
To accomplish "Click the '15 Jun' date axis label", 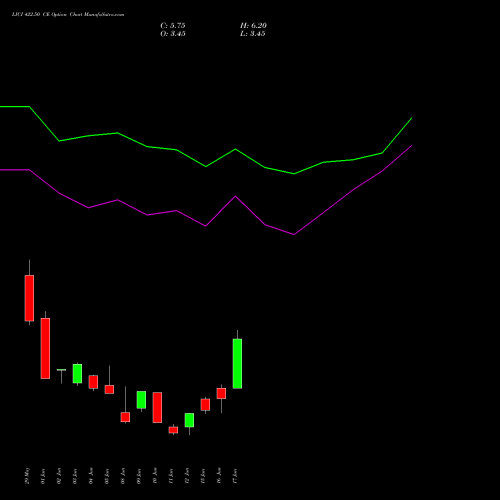I will pyautogui.click(x=203, y=476).
